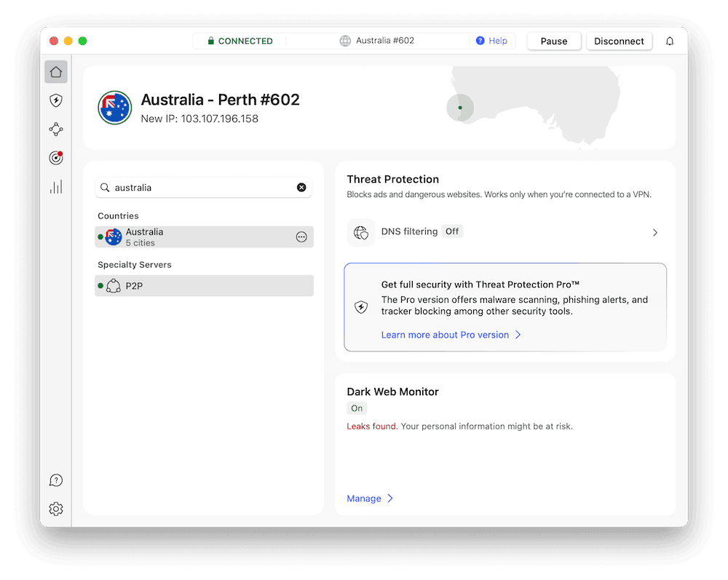Click the CONNECTED status label
Image resolution: width=728 pixels, height=580 pixels.
click(245, 41)
